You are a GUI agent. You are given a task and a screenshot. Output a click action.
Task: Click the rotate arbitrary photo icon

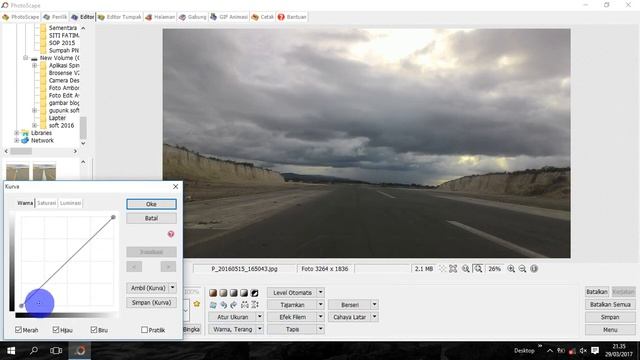coord(213,304)
